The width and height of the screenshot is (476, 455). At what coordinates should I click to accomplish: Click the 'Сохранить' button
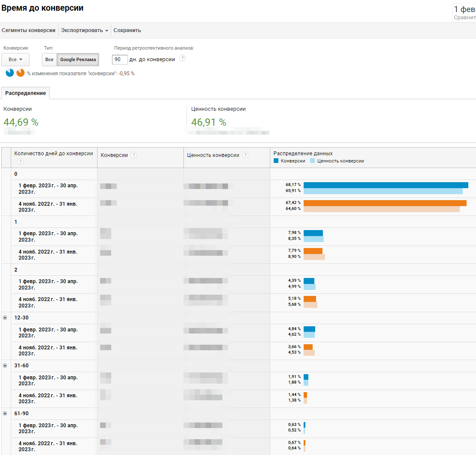pyautogui.click(x=127, y=30)
